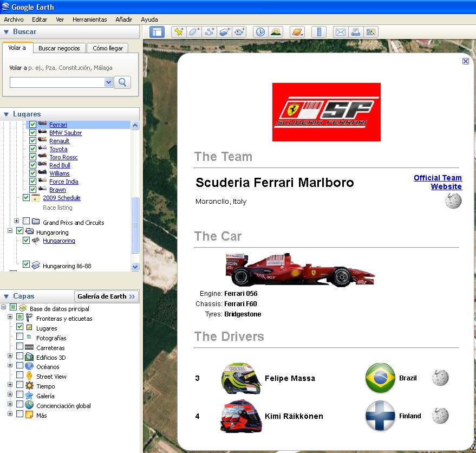The width and height of the screenshot is (476, 453).
Task: Click Felipe Massa's helmet image
Action: pos(241,378)
